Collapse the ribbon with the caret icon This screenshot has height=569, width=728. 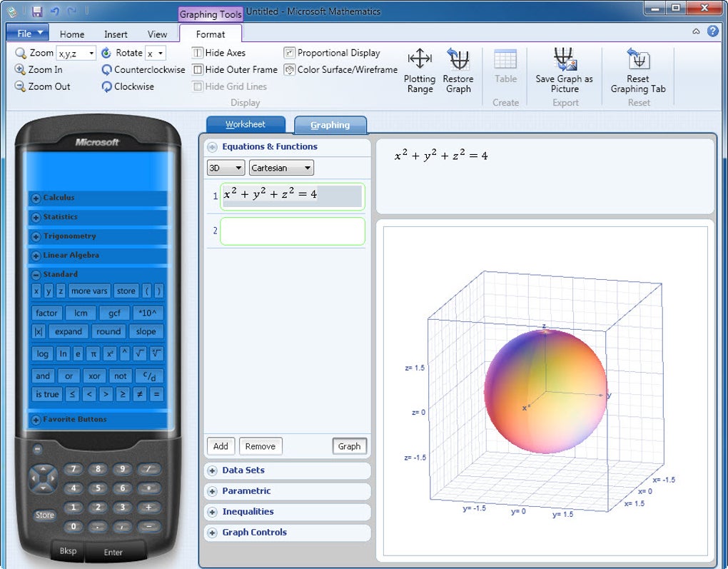click(x=696, y=31)
